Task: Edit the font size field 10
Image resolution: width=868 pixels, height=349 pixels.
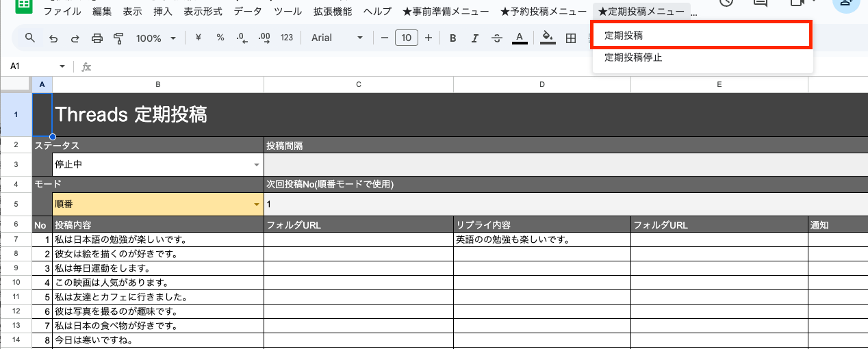Action: point(407,38)
